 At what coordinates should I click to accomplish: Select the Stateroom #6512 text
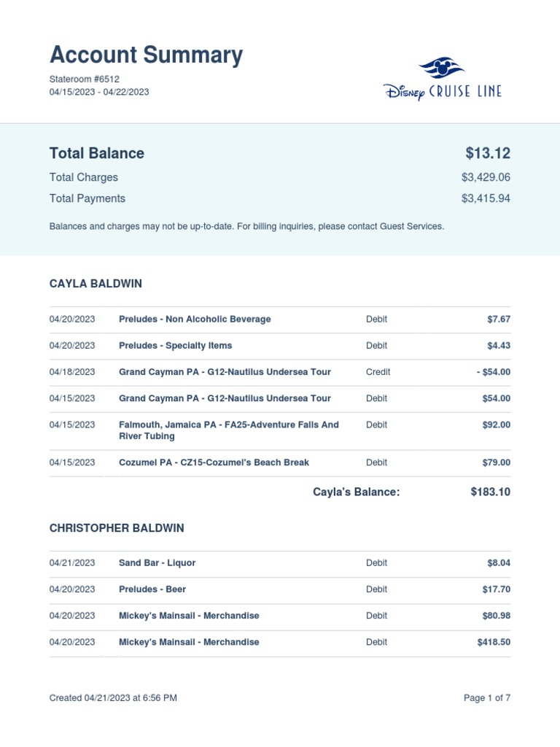[x=84, y=79]
